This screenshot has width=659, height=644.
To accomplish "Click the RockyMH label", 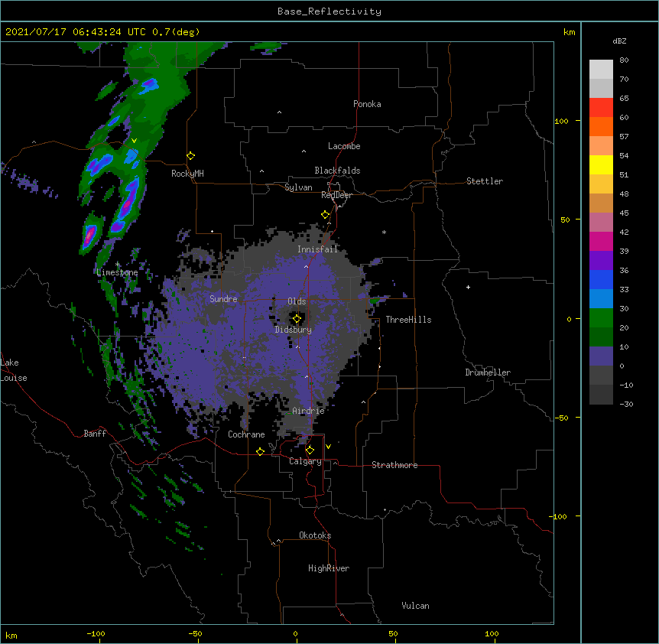I will (x=187, y=174).
